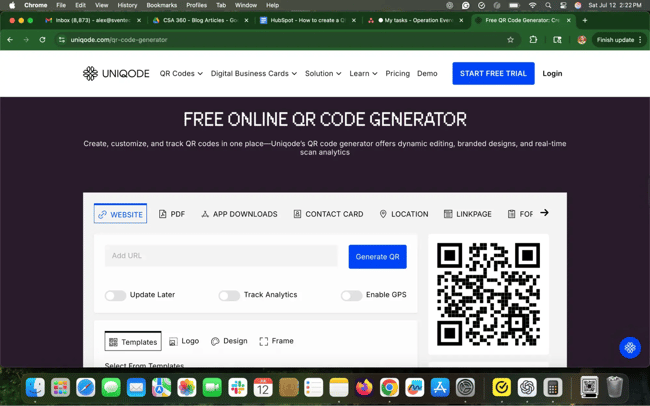Screen dimensions: 650x406
Task: Open Mail app in the Dock
Action: [136, 388]
